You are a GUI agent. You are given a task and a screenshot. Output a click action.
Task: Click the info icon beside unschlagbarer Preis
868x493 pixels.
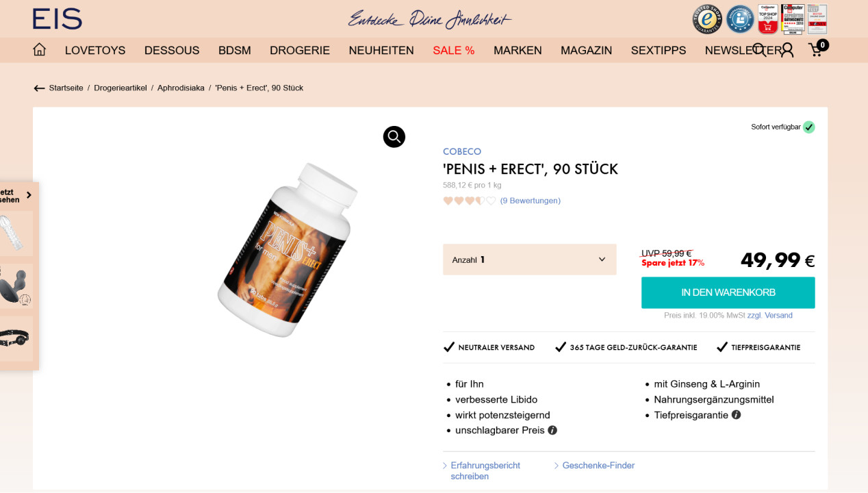coord(553,430)
